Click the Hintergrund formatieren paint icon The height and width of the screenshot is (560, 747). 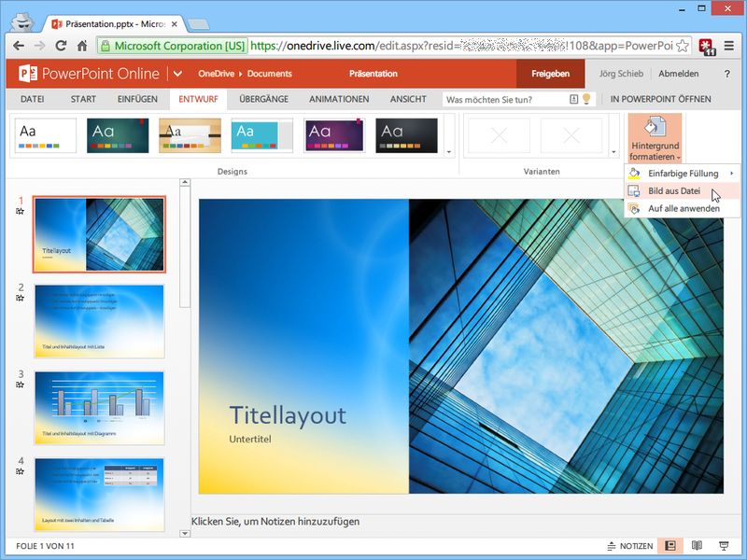[x=655, y=127]
